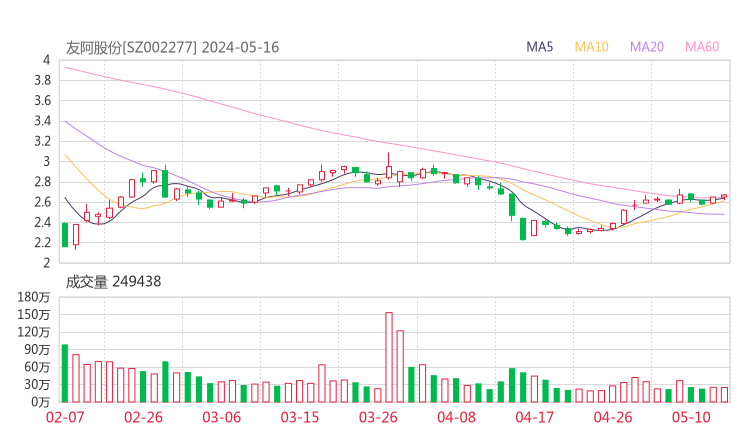Click the chart title 友阿股份[SZ002277] 2024-05-16
The height and width of the screenshot is (440, 740).
coord(172,48)
